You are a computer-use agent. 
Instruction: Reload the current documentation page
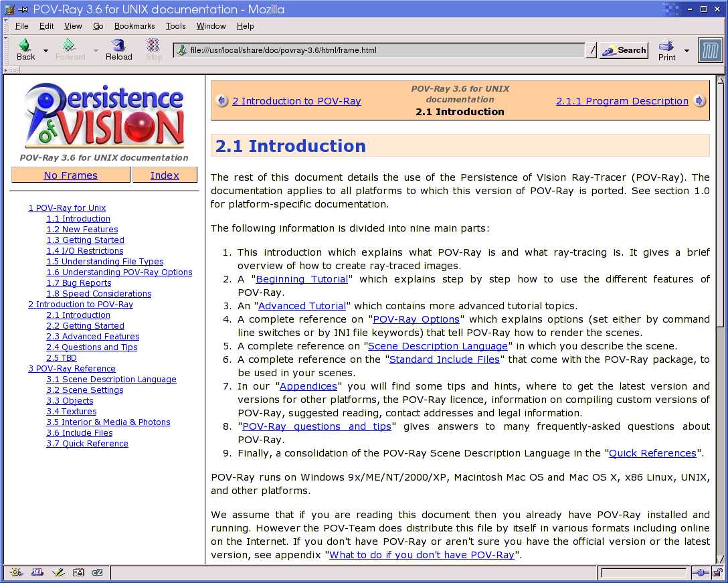click(119, 50)
